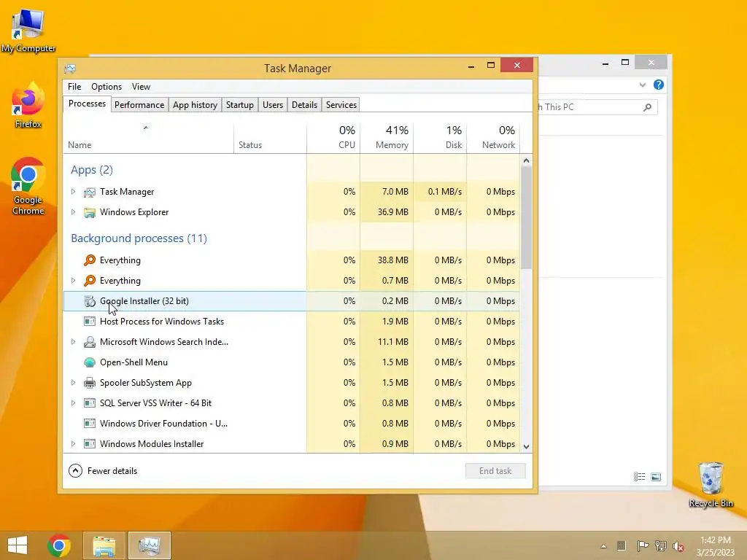
Task: Switch to the Startup tab
Action: (239, 105)
